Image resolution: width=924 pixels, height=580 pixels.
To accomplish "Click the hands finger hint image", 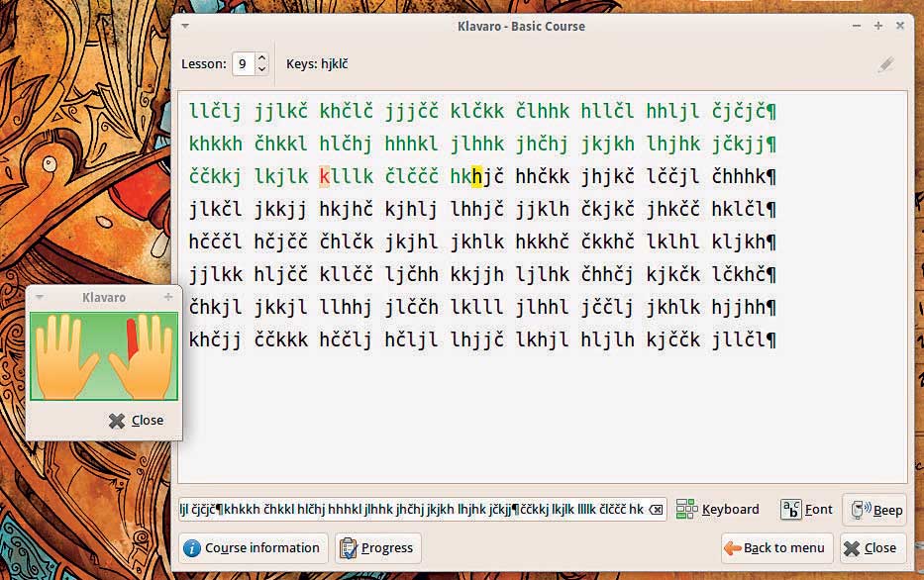I will [x=104, y=356].
